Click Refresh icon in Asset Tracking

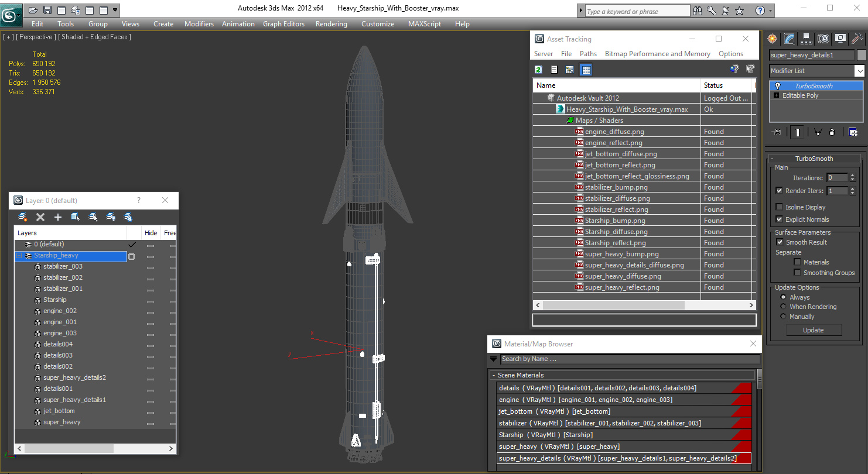539,70
